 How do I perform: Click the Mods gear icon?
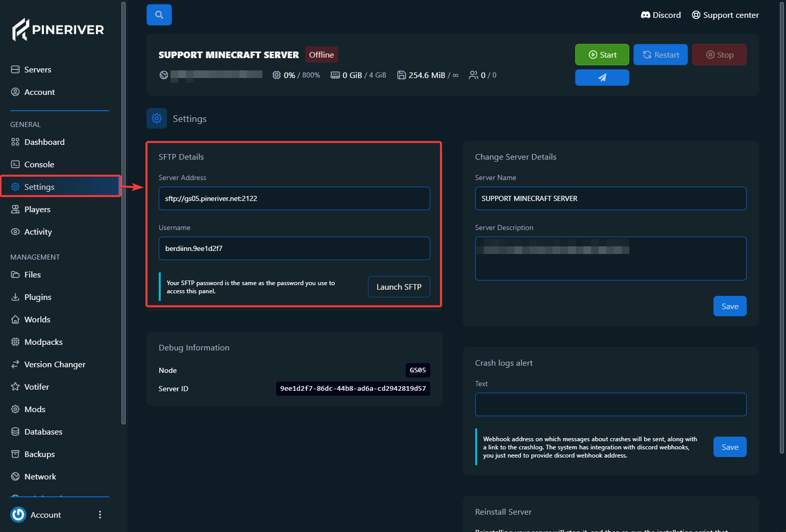click(15, 409)
